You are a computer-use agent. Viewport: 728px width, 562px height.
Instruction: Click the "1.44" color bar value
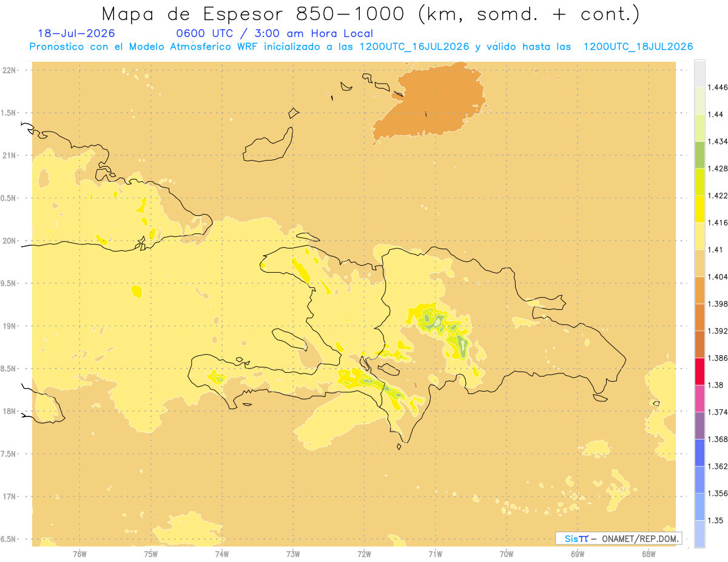pos(715,114)
